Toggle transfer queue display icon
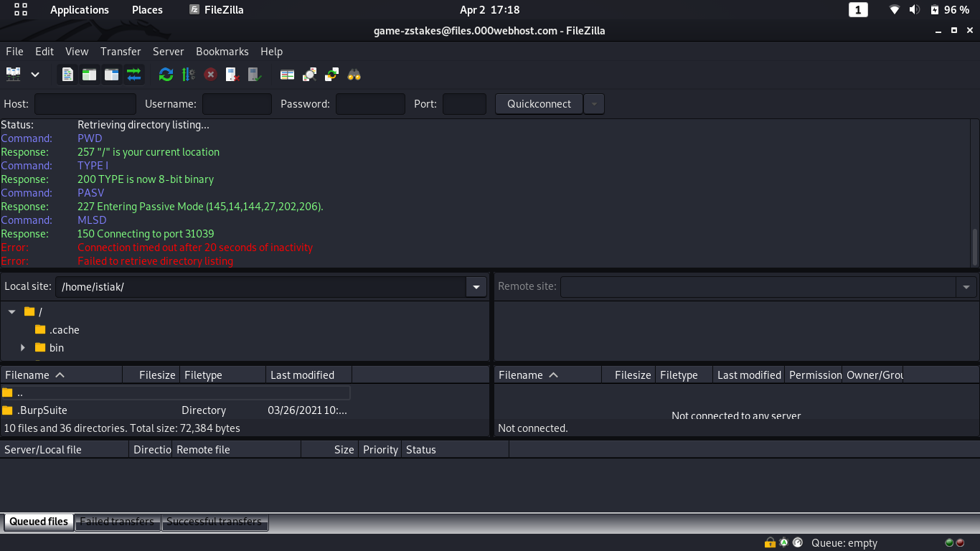980x551 pixels. tap(133, 74)
